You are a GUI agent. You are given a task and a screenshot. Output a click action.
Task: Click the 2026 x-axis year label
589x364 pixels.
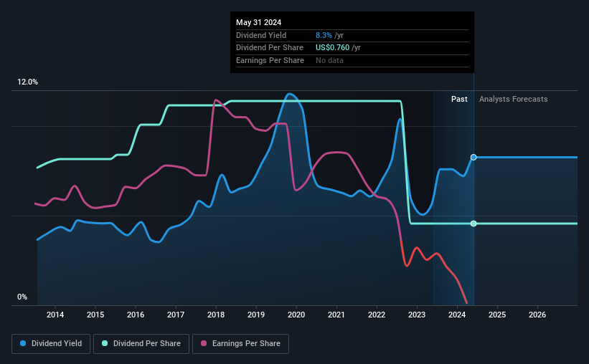(537, 315)
